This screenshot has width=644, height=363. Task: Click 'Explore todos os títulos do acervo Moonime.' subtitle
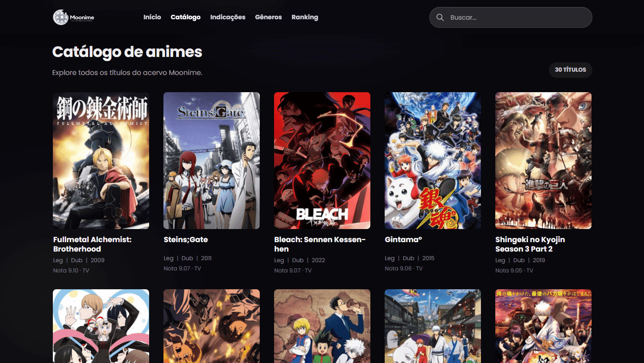127,73
